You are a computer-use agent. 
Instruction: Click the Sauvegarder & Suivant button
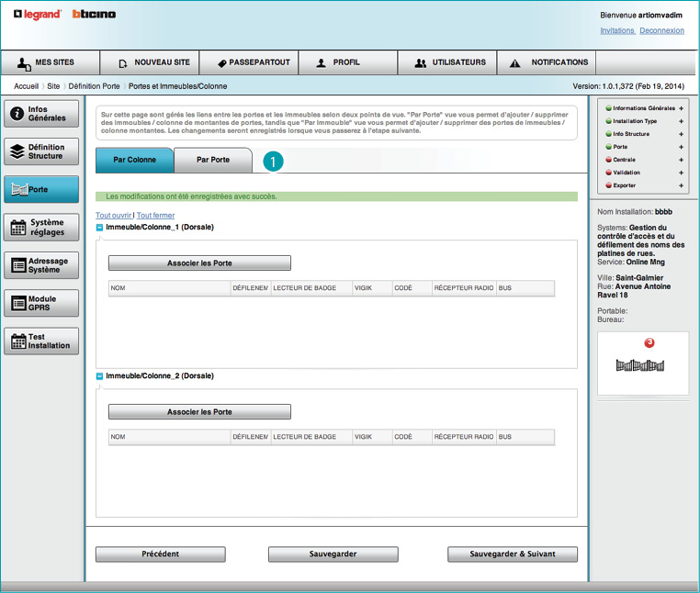[x=513, y=554]
